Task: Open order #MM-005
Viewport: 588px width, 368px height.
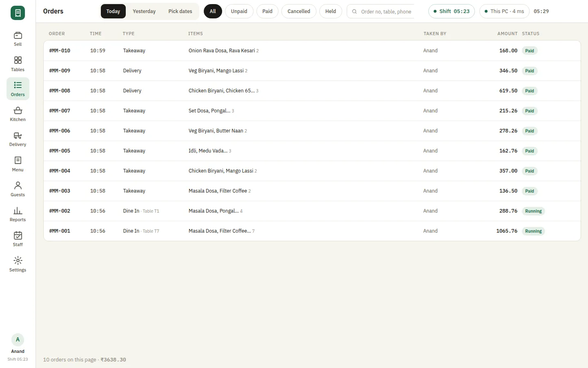Action: 312,151
